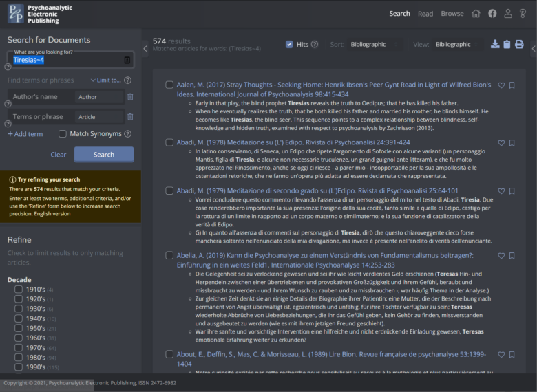The height and width of the screenshot is (392, 537).
Task: Click the Add term link
Action: [25, 134]
